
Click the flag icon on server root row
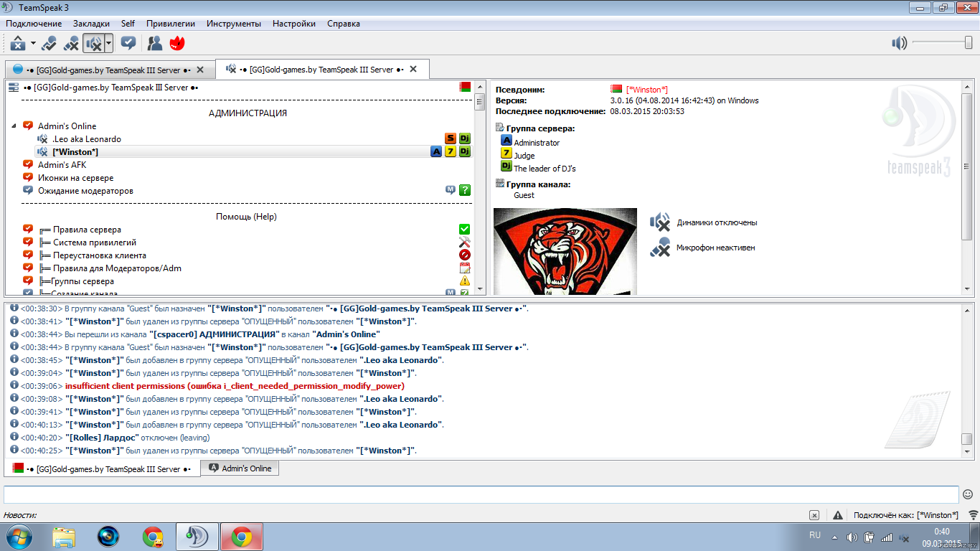pos(465,88)
